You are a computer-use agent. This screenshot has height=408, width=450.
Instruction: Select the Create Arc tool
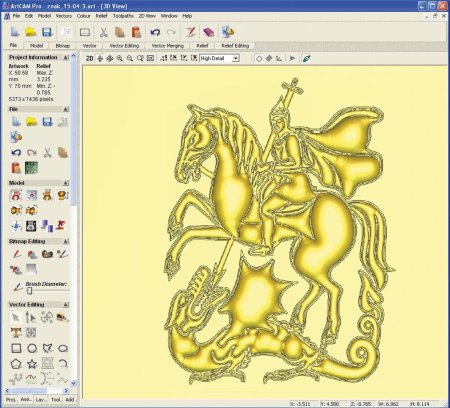[63, 363]
